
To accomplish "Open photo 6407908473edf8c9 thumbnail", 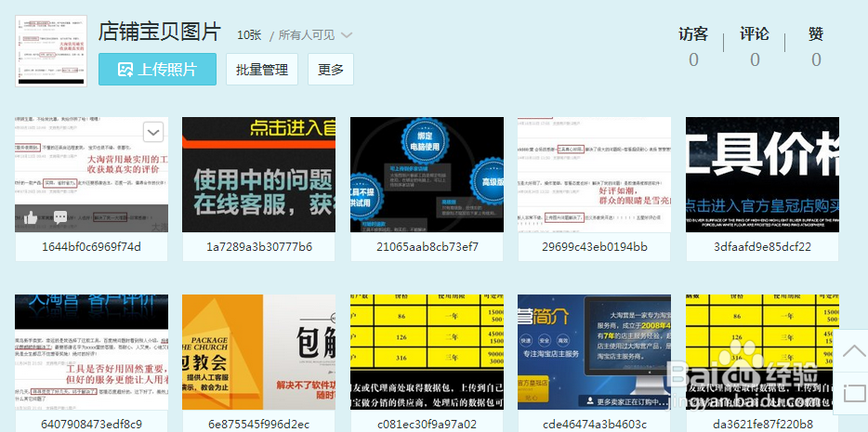I will [x=91, y=352].
